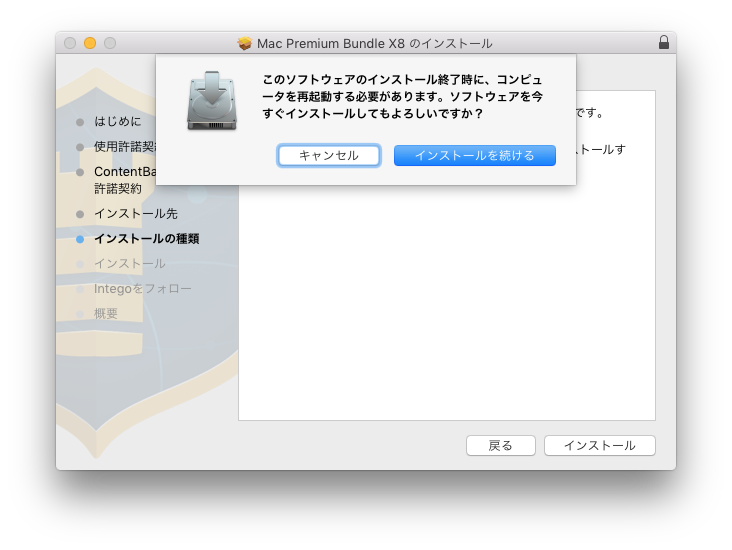Click the インストール button at bottom right

599,445
